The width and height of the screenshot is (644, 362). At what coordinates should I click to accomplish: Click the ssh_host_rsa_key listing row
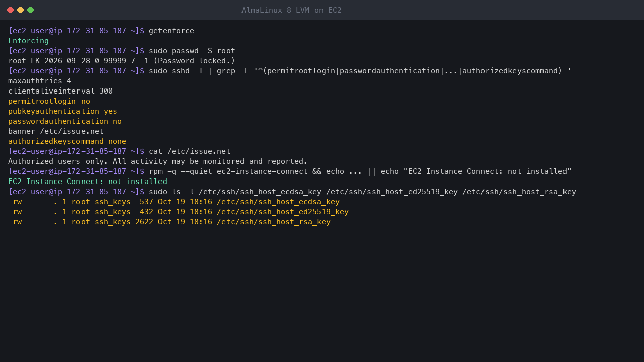(x=170, y=222)
